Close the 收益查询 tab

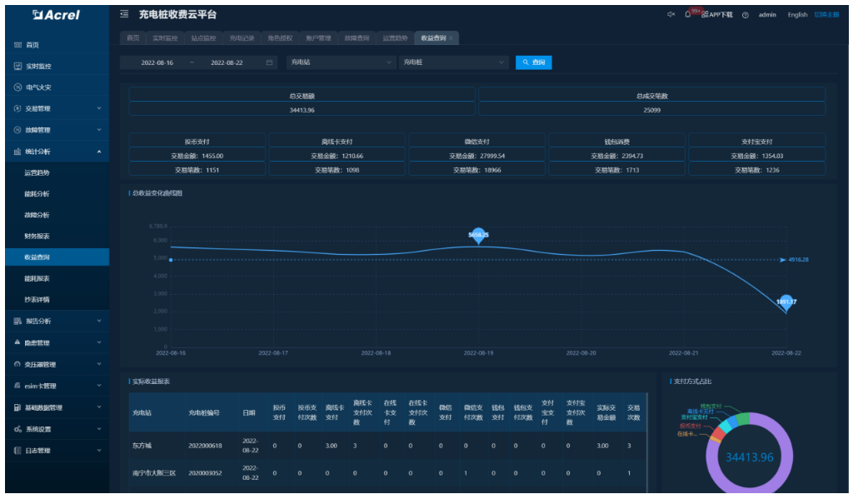[451, 38]
